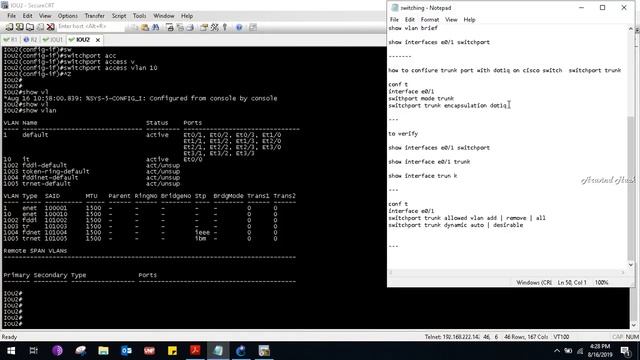
Task: Click the Enter host input field
Action: (90, 27)
